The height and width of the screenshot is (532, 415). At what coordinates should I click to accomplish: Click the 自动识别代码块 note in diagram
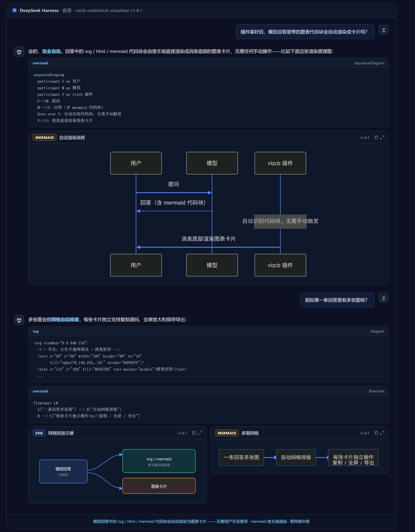pos(280,221)
